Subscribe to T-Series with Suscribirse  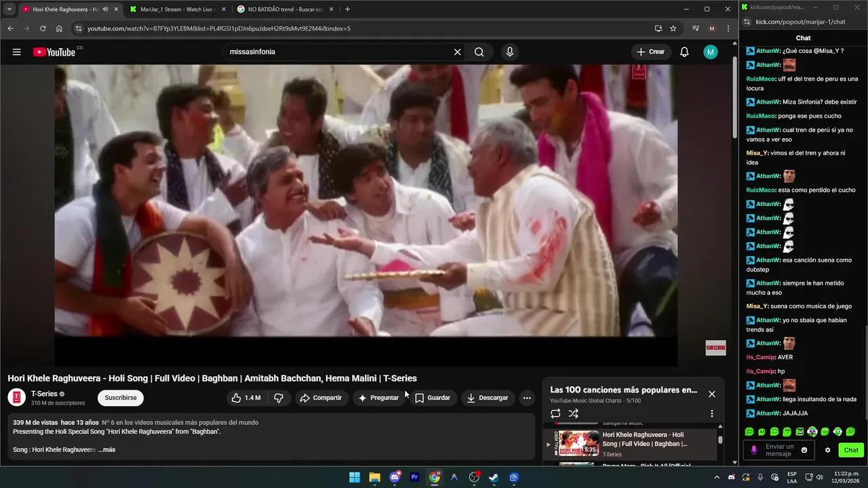[x=121, y=398]
